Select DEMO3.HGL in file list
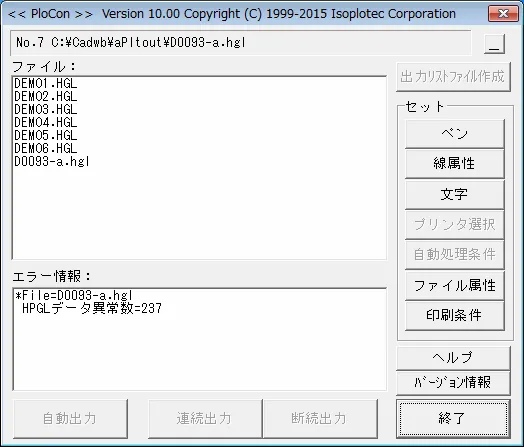524x447 pixels. 46,110
